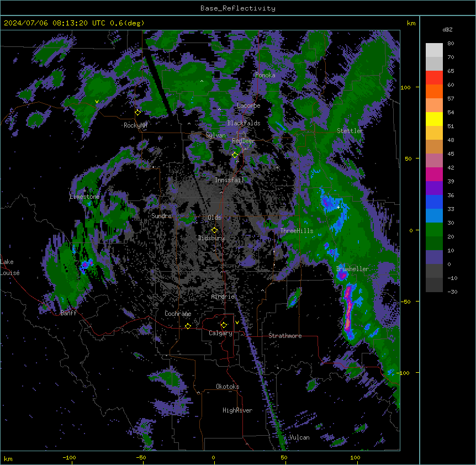
Task: Select the yellow 51-54 dBZ legend swatch
Action: click(x=434, y=119)
